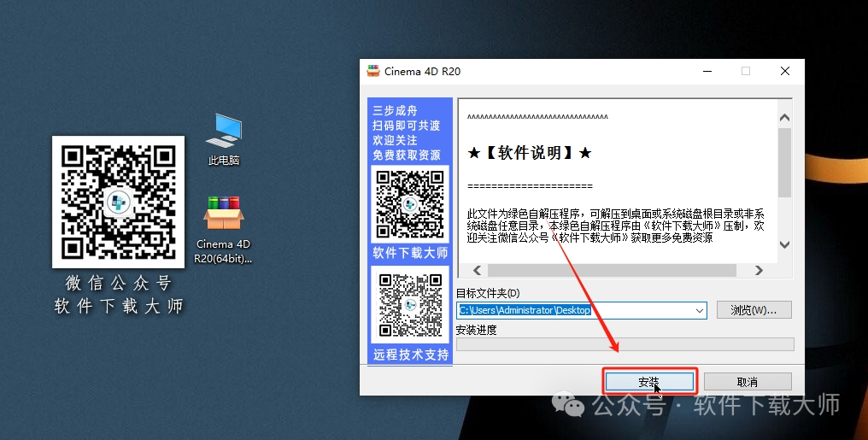Click the large QR code on desktop
Screen dimensions: 868x440
[x=118, y=202]
